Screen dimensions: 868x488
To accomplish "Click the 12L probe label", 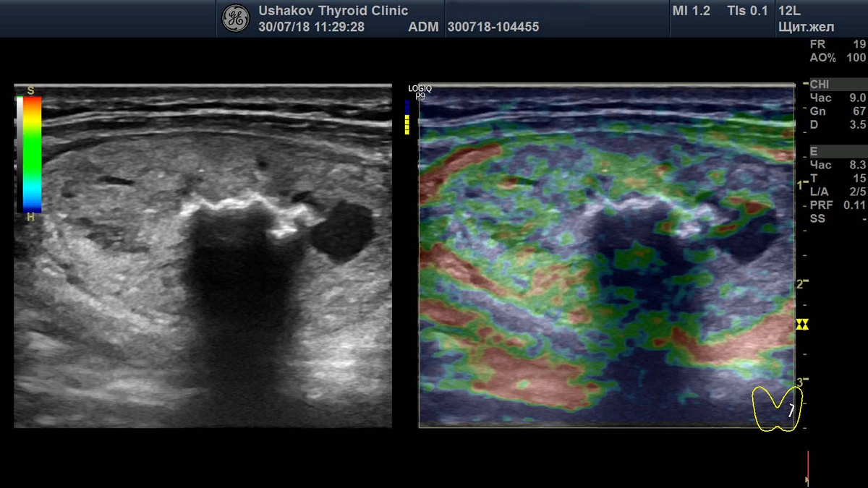I will [790, 11].
